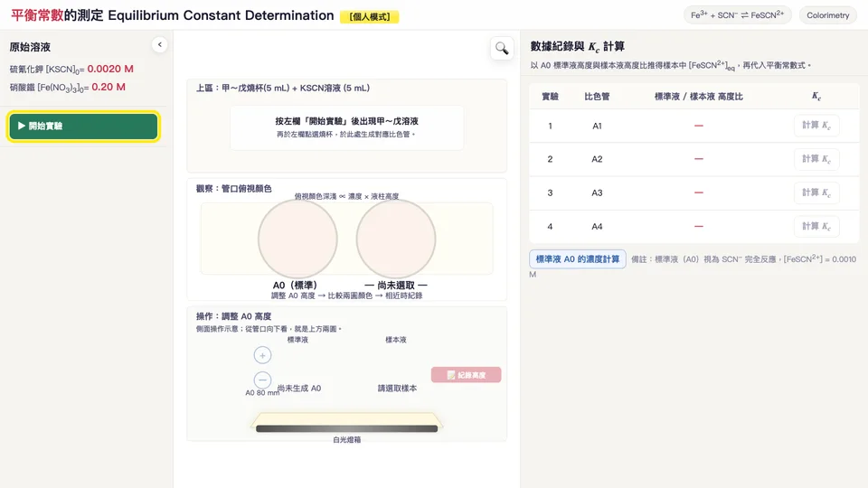Click the 按左欄「開始實驗」instruction card
The width and height of the screenshot is (868, 488).
click(346, 127)
